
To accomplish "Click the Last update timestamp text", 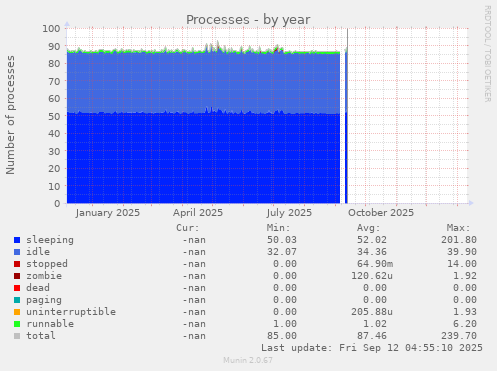I will tap(372, 348).
